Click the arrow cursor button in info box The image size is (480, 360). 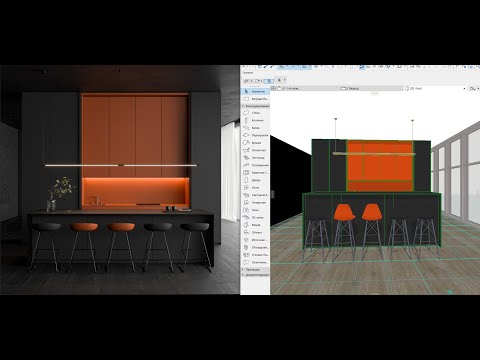(x=280, y=80)
